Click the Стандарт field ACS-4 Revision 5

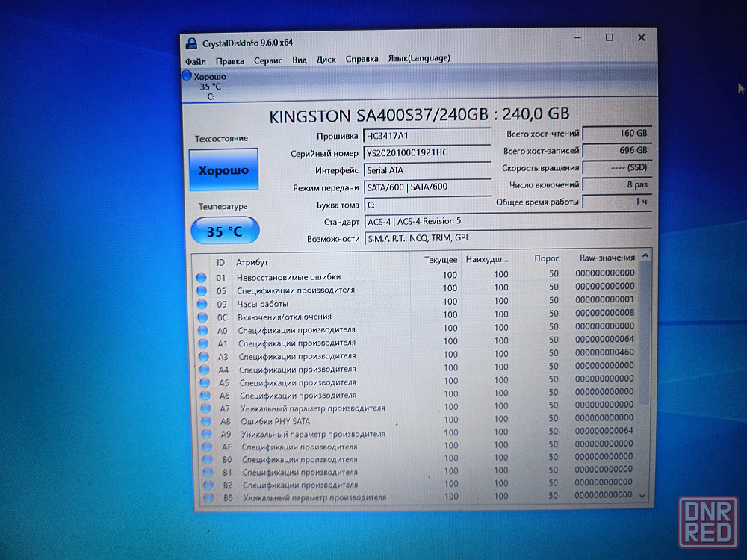point(508,222)
